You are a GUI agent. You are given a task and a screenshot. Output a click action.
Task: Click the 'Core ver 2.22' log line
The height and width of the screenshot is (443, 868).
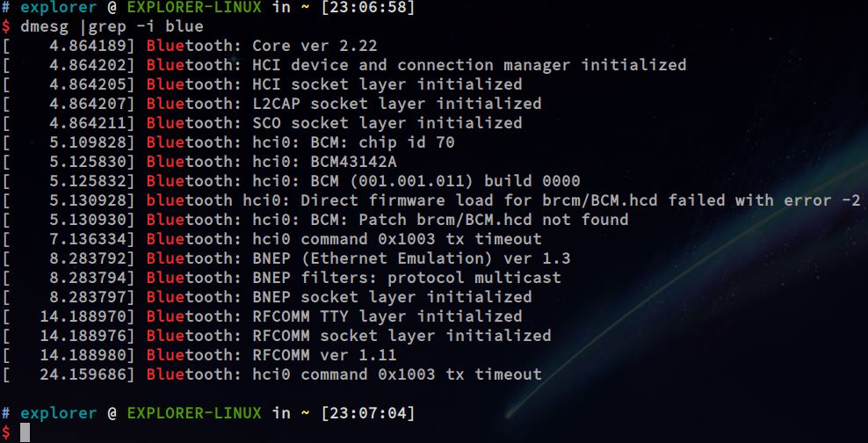pos(314,46)
